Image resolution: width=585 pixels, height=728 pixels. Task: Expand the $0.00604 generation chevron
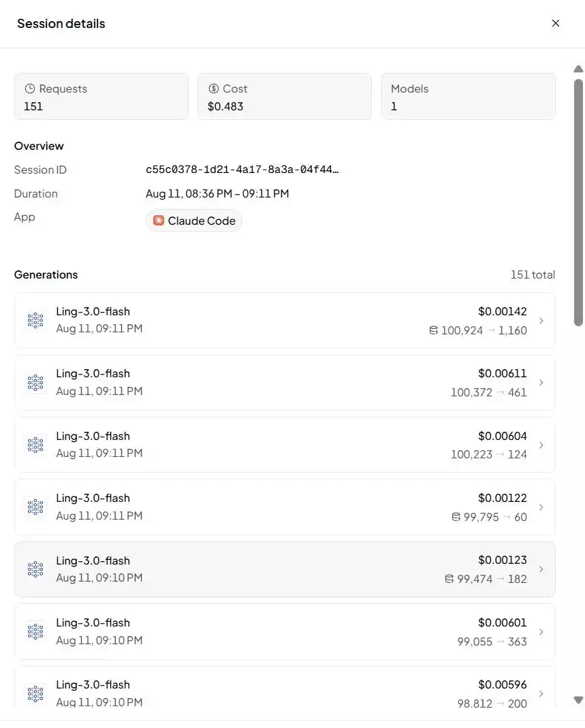coord(541,445)
